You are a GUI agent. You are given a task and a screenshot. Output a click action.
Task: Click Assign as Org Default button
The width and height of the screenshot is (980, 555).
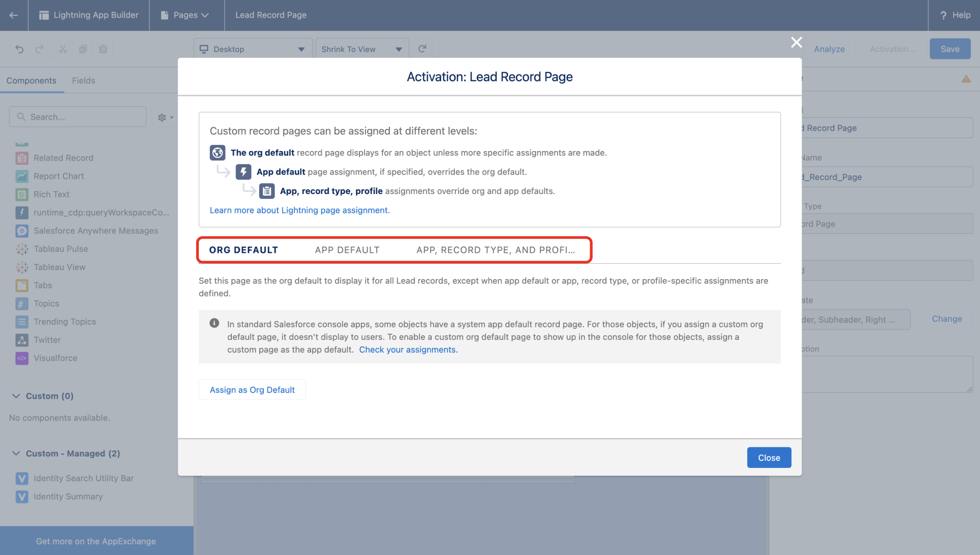[252, 390]
